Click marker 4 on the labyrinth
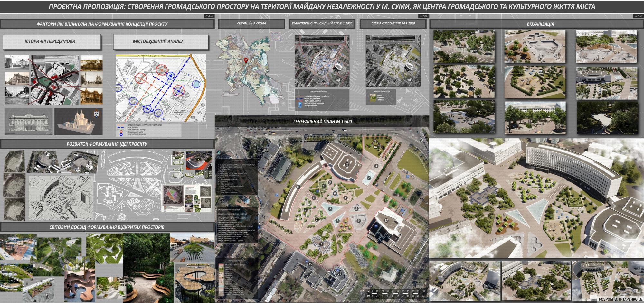Image resolution: width=644 pixels, height=303 pixels. tap(323, 185)
